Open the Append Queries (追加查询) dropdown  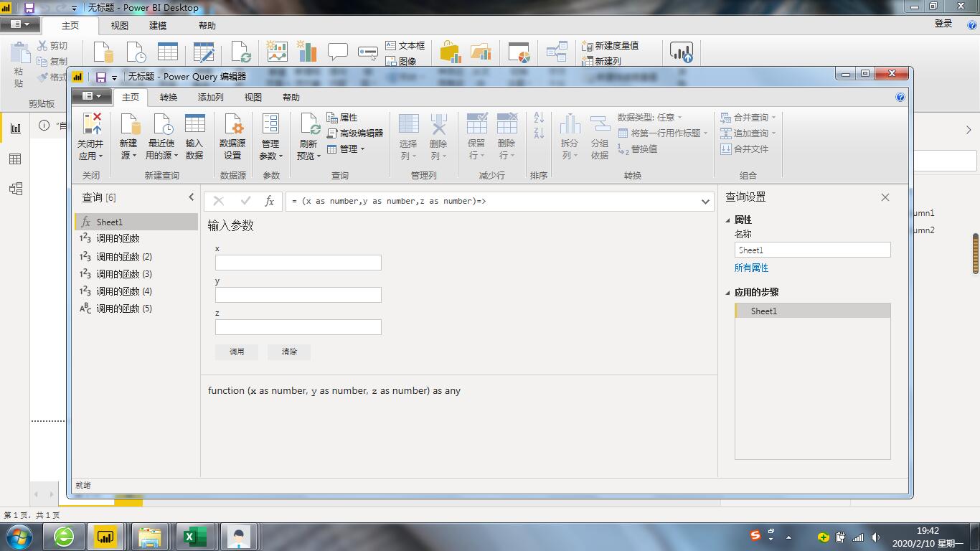(x=748, y=133)
